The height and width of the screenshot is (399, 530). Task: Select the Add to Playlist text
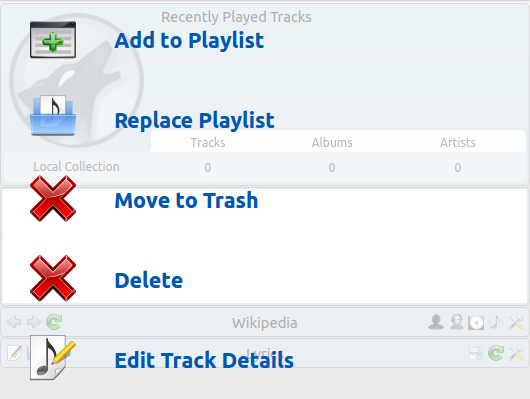pyautogui.click(x=189, y=41)
